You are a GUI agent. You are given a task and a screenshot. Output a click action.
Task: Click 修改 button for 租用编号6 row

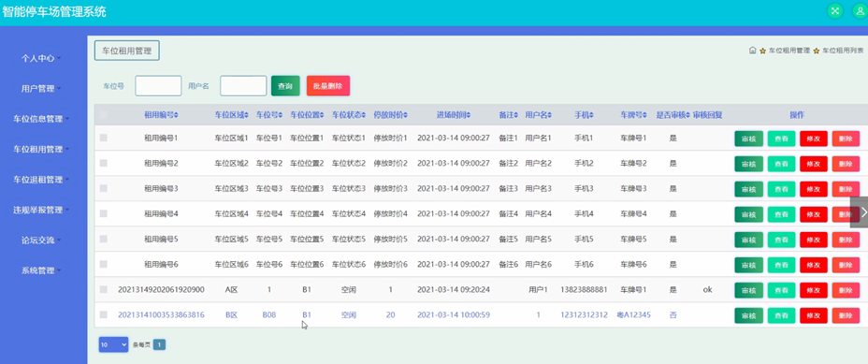(814, 265)
